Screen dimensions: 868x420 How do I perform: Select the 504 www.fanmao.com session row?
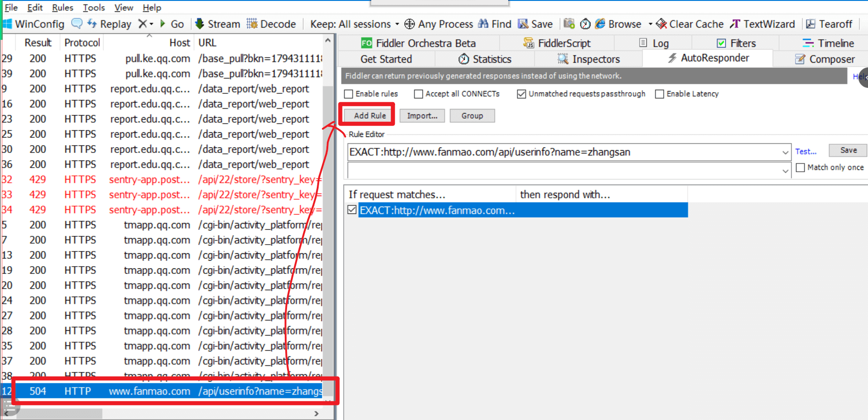163,391
